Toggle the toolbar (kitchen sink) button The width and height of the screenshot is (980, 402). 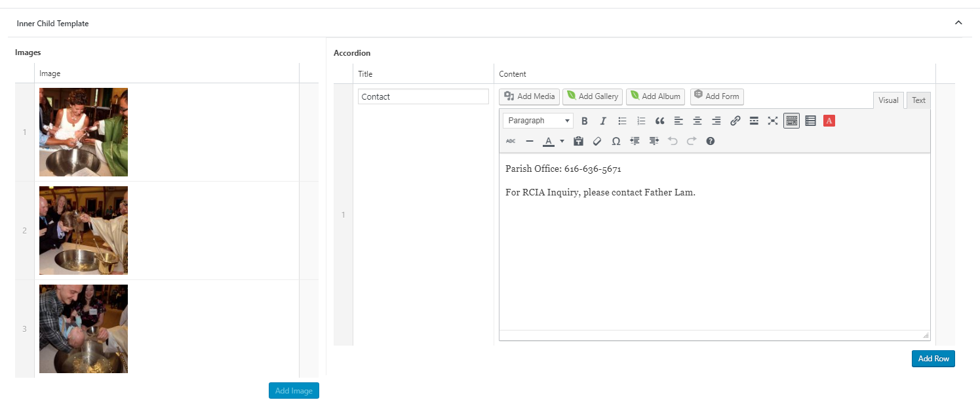(x=791, y=121)
